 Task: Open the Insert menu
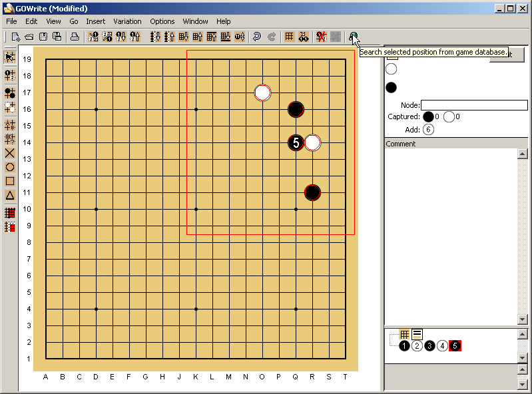coord(95,21)
